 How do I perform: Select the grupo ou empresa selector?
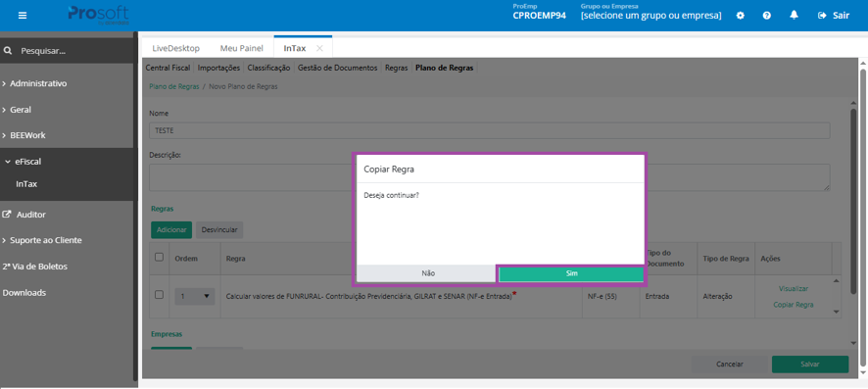pyautogui.click(x=651, y=16)
